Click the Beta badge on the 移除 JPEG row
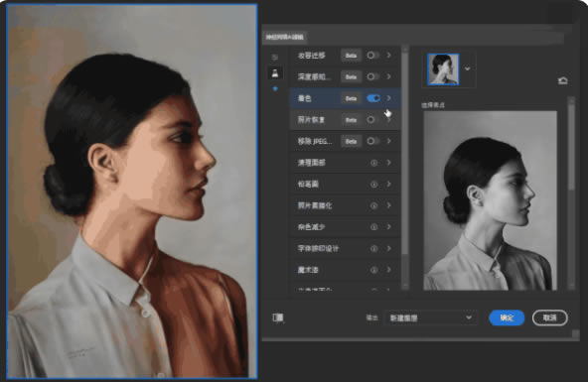Viewport: 588px width, 382px height. [x=351, y=141]
